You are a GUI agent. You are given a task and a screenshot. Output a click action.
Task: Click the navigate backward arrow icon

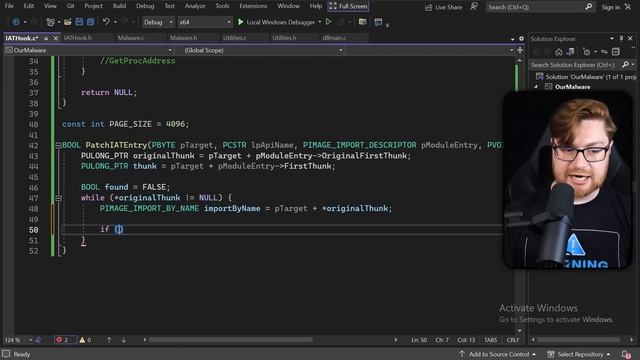coord(16,22)
